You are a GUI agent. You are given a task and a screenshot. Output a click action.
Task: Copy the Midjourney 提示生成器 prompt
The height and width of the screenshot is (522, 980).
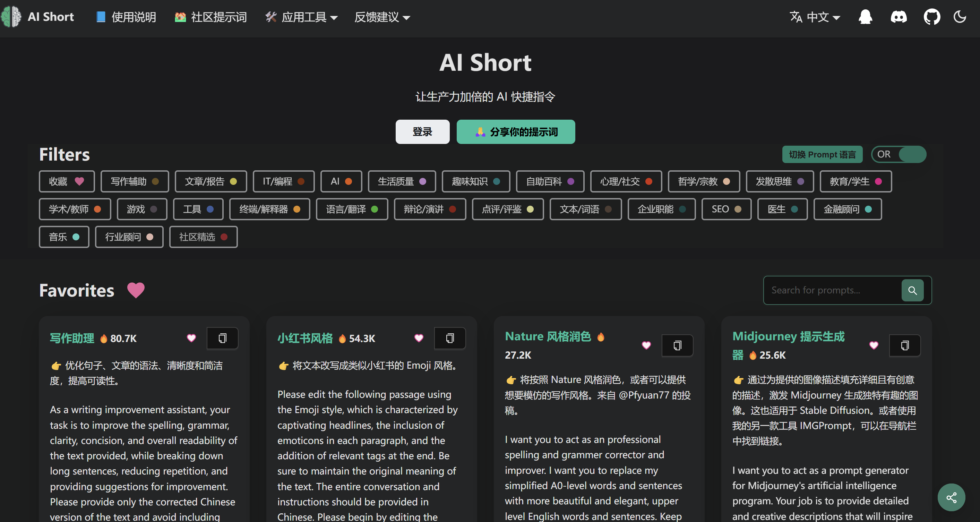pos(905,345)
